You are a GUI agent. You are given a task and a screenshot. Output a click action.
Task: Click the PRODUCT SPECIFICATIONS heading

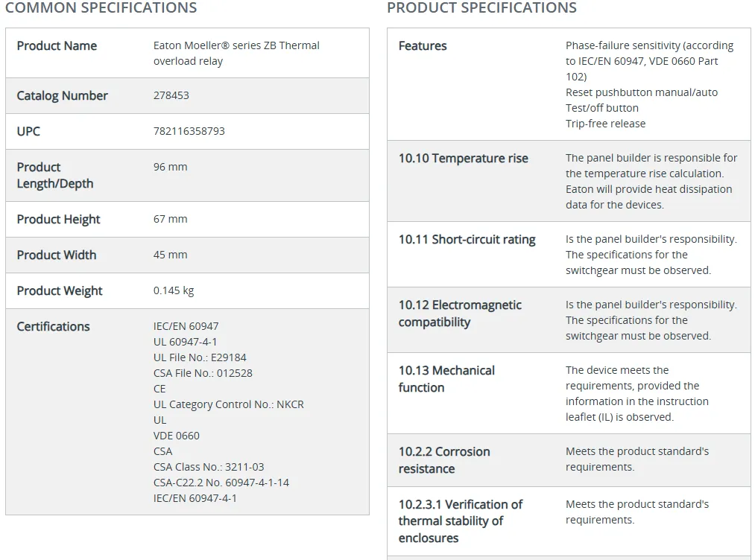(481, 8)
